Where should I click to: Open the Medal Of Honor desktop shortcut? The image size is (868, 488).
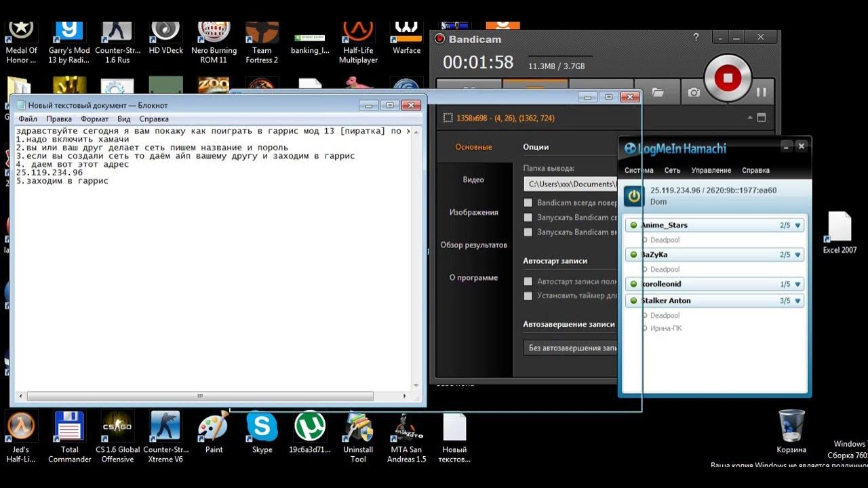21,42
